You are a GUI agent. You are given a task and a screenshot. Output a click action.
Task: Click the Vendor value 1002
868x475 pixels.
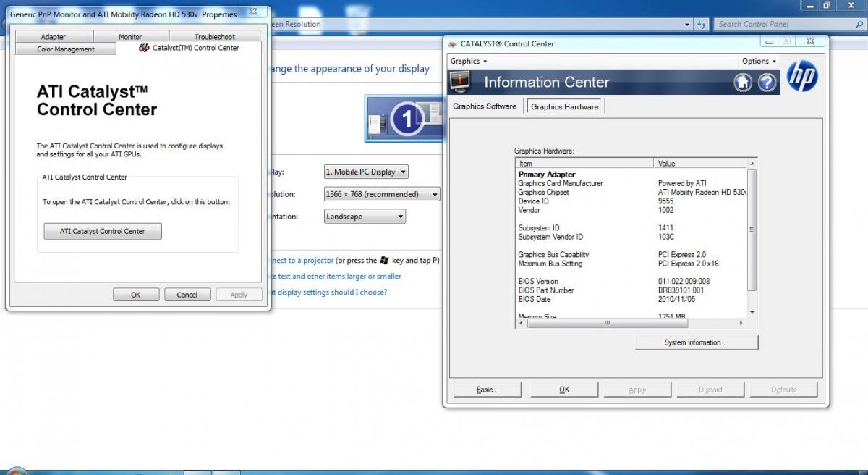pos(665,210)
